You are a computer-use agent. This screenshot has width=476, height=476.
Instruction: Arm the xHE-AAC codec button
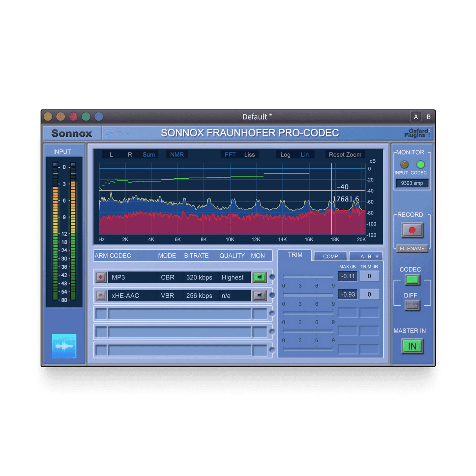coord(101,295)
